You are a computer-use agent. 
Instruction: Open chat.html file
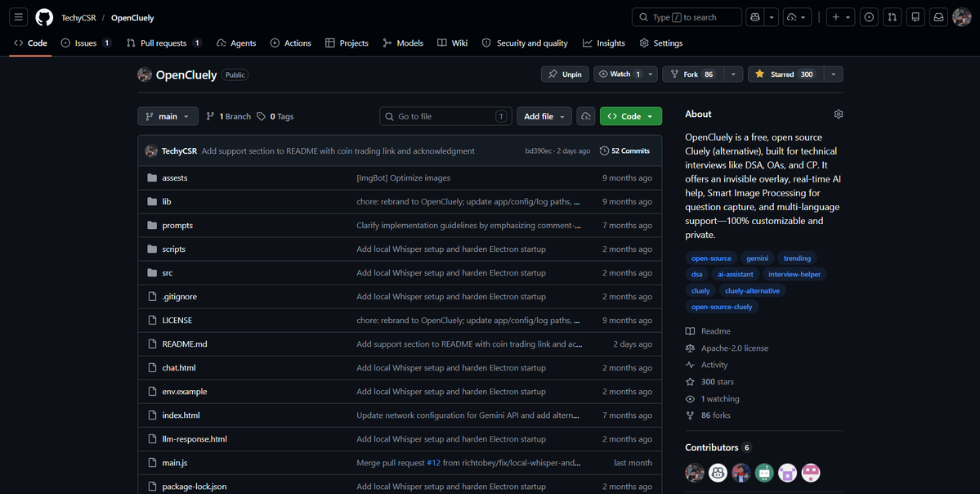click(x=179, y=368)
